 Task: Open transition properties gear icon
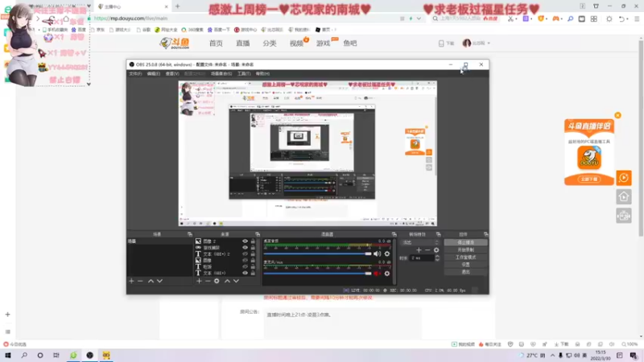[436, 250]
